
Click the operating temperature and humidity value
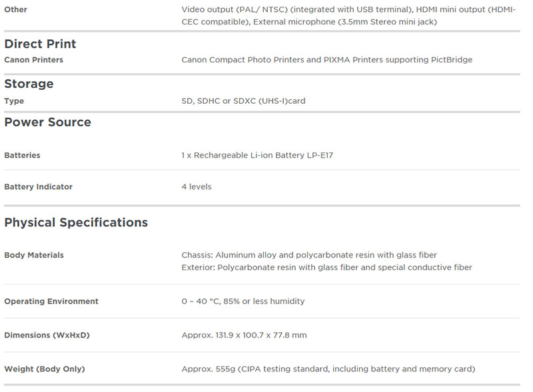pos(243,301)
